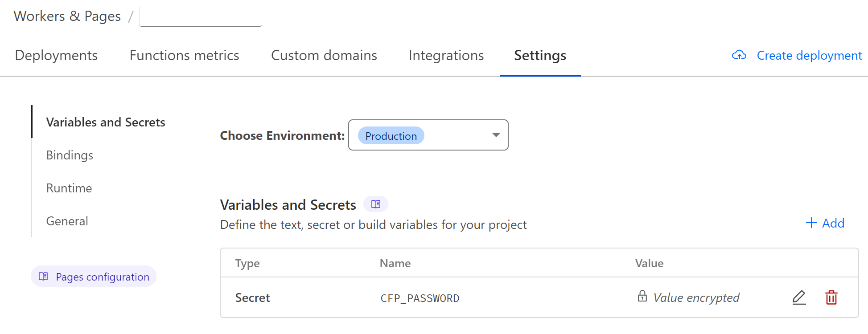The height and width of the screenshot is (334, 868).
Task: Open the Variables and Secrets documentation book icon
Action: [376, 204]
